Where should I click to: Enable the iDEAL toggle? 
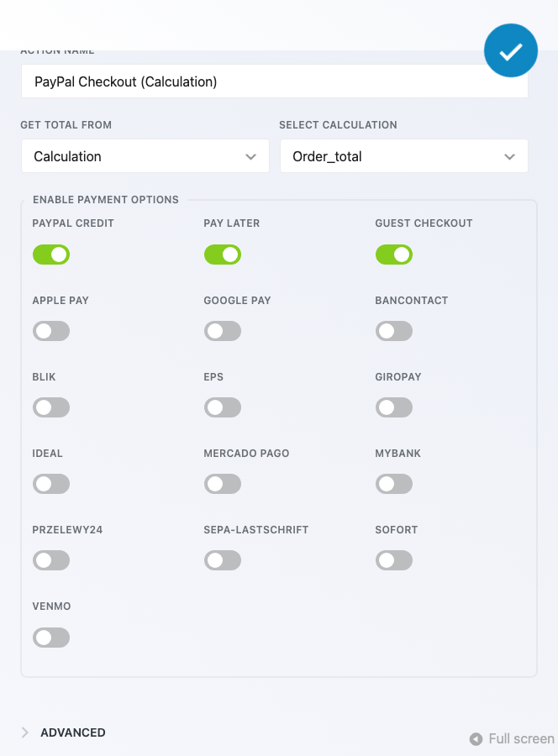coord(51,484)
